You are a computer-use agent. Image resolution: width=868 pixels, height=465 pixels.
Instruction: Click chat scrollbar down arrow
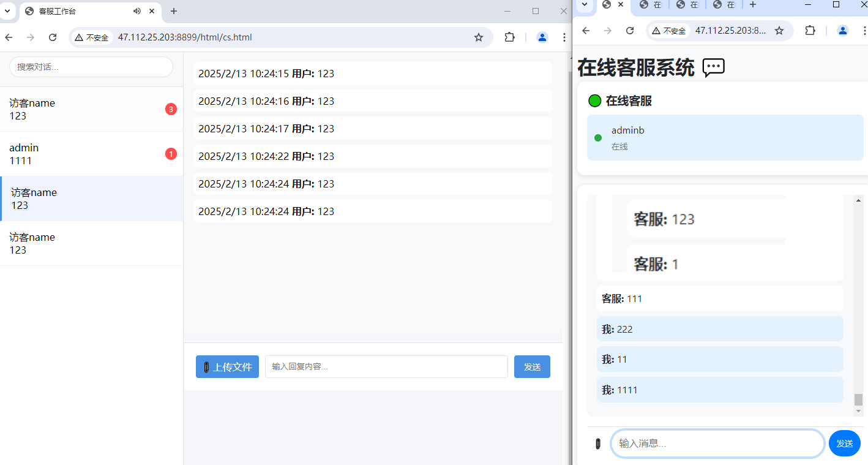pyautogui.click(x=858, y=411)
